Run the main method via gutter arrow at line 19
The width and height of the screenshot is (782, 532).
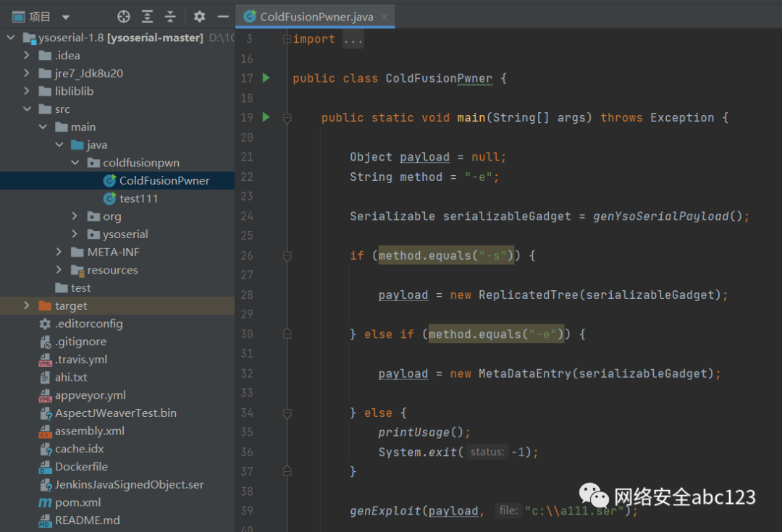point(266,117)
